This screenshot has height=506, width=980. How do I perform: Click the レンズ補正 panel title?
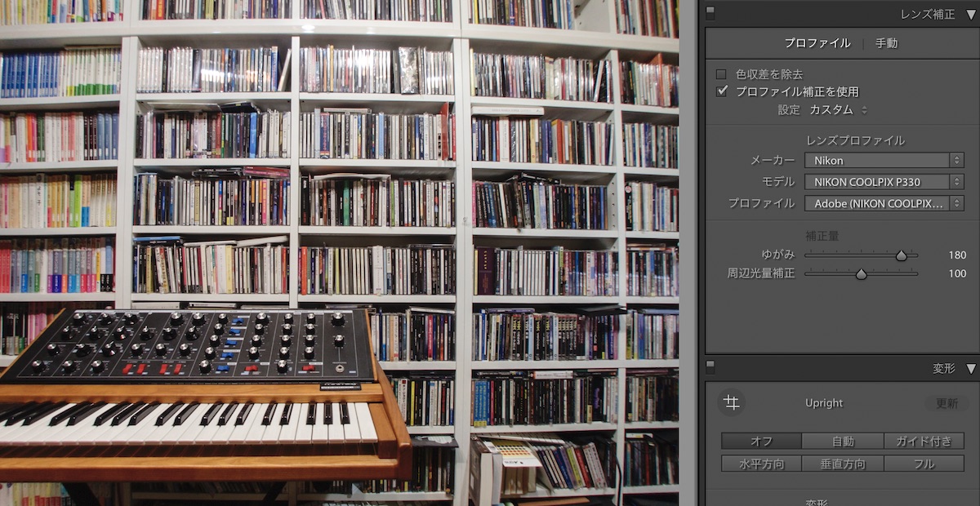pos(927,15)
